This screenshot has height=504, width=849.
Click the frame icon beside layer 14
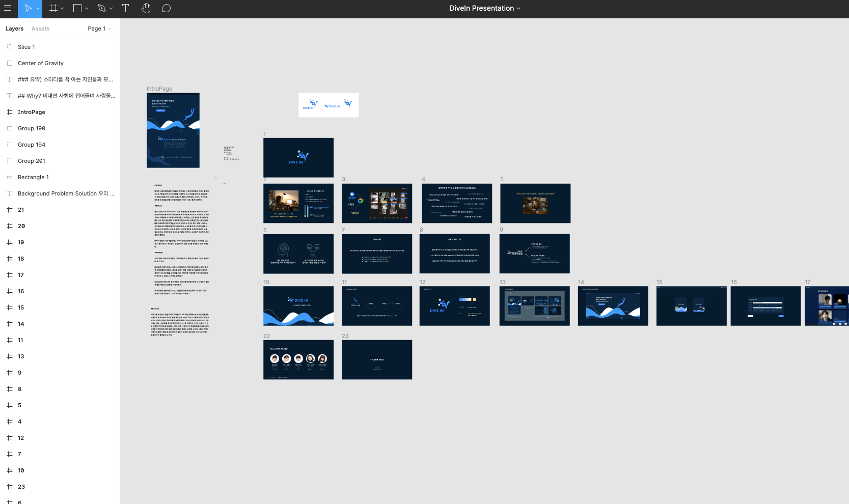point(9,324)
